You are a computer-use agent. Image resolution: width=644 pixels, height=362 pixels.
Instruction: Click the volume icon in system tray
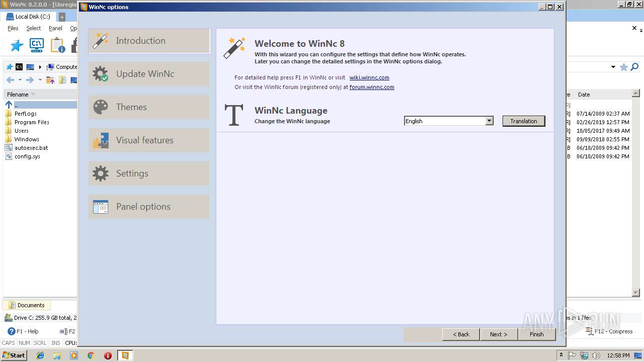596,355
